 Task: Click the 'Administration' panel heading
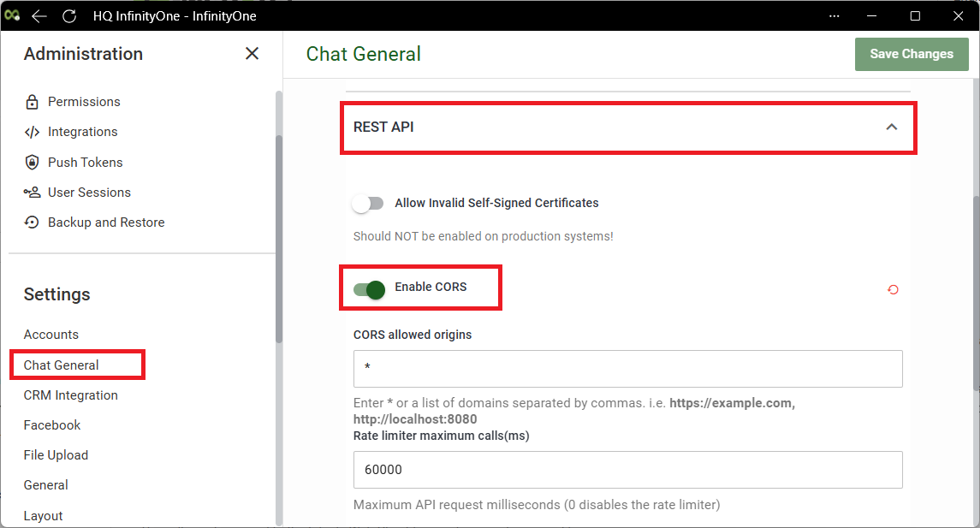pos(83,54)
